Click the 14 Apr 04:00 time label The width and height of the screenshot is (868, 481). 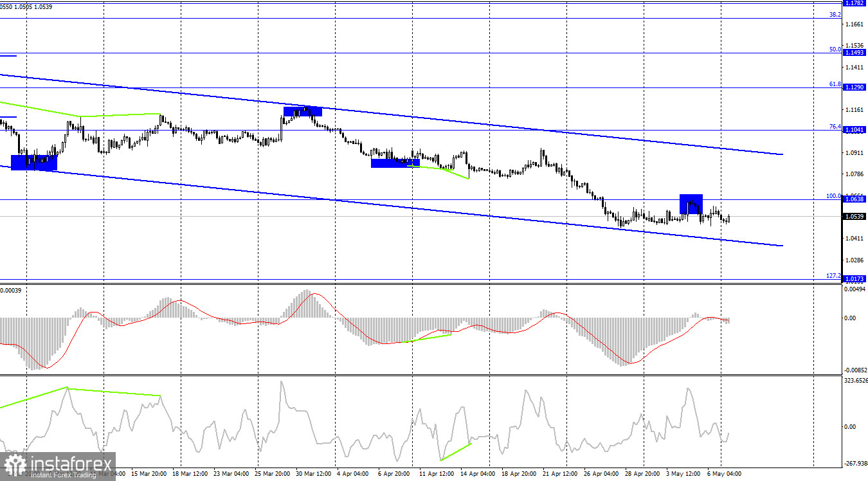pos(478,474)
